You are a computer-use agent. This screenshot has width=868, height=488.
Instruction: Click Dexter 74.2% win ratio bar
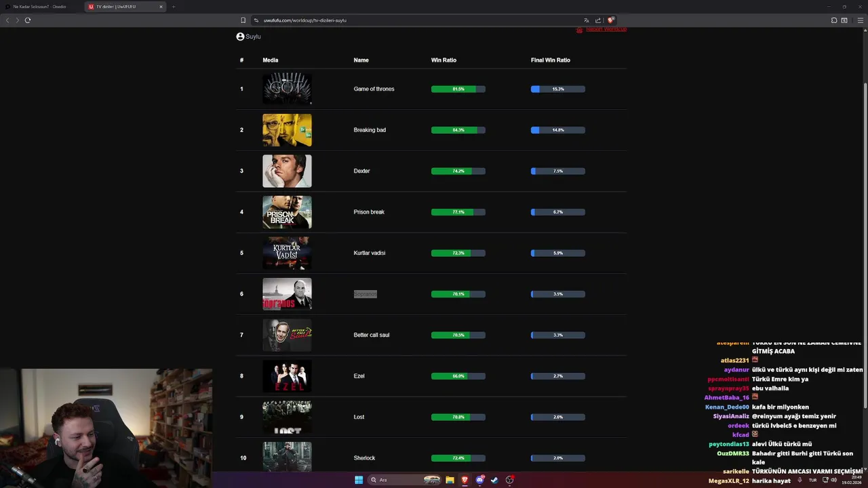pos(458,171)
